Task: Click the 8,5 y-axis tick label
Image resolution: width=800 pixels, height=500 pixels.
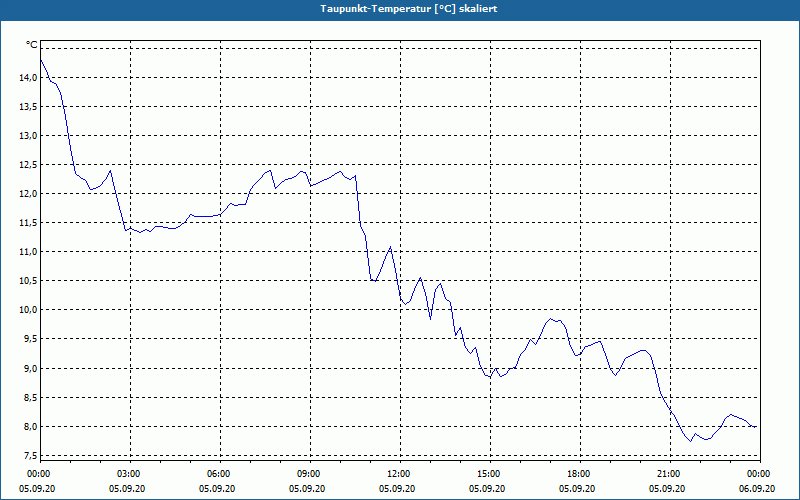Action: (x=30, y=397)
